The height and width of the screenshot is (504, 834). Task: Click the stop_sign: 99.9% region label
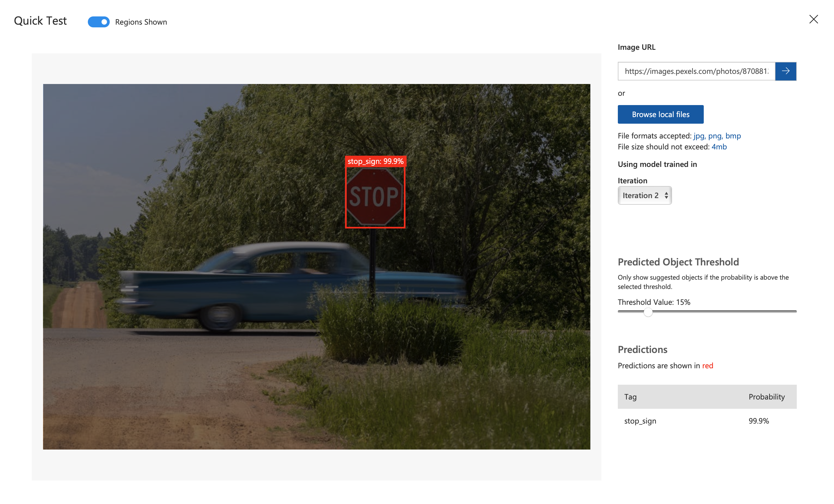pyautogui.click(x=375, y=161)
